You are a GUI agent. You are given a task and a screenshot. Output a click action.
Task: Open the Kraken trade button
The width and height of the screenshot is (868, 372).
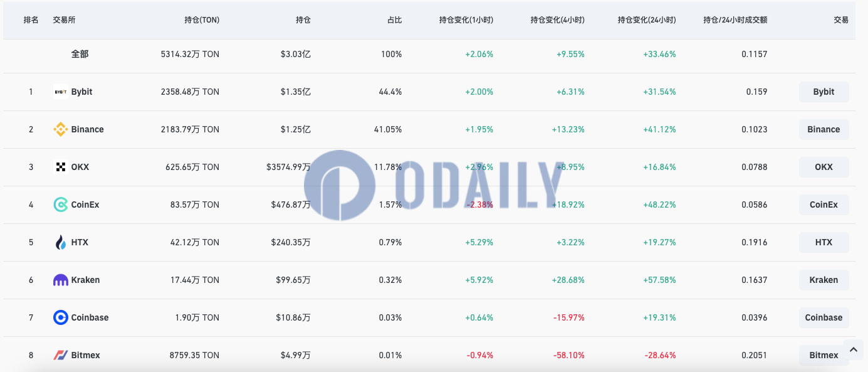[824, 280]
